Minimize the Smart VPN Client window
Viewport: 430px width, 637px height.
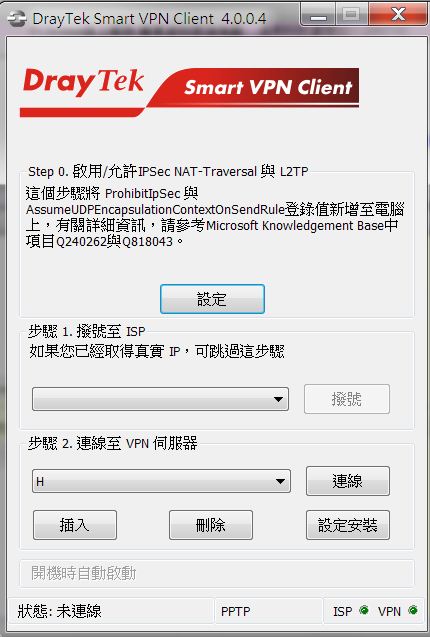pos(318,16)
